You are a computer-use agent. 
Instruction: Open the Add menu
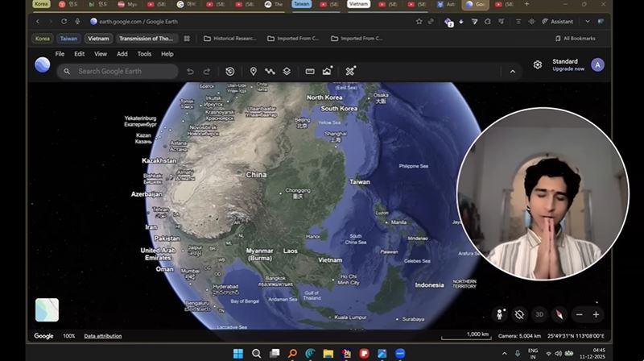(x=122, y=54)
